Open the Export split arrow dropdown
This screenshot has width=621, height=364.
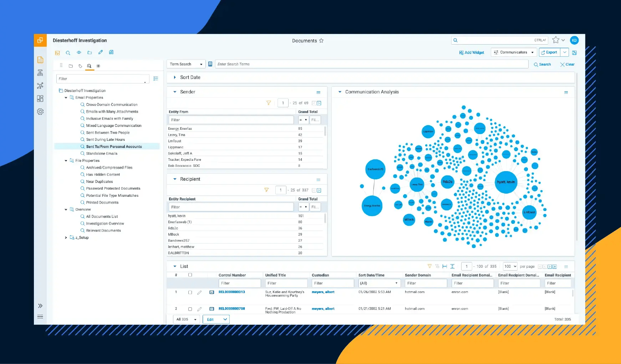coord(565,52)
